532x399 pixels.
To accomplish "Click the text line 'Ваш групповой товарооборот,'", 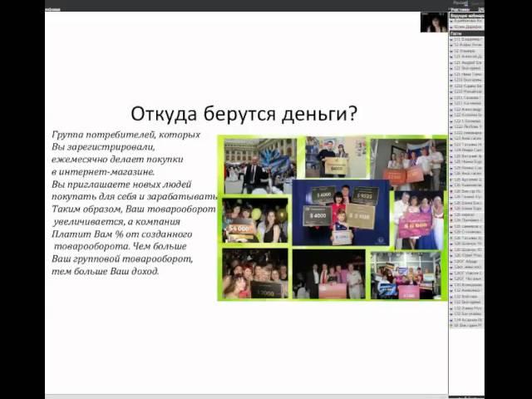I will 122,259.
